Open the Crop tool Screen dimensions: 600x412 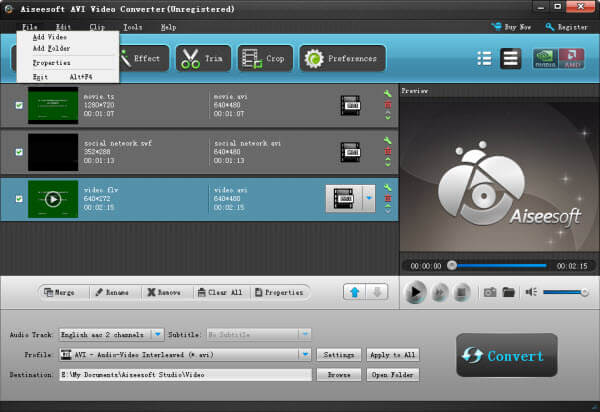pos(265,59)
